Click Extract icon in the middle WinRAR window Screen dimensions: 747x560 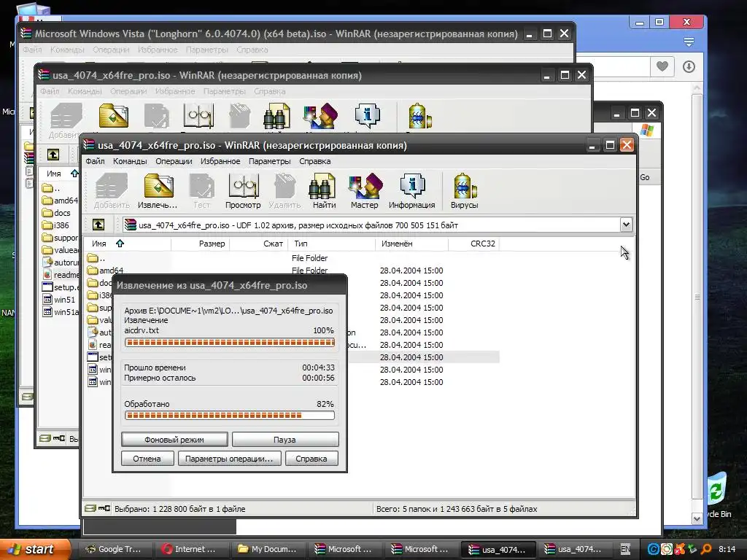click(113, 116)
